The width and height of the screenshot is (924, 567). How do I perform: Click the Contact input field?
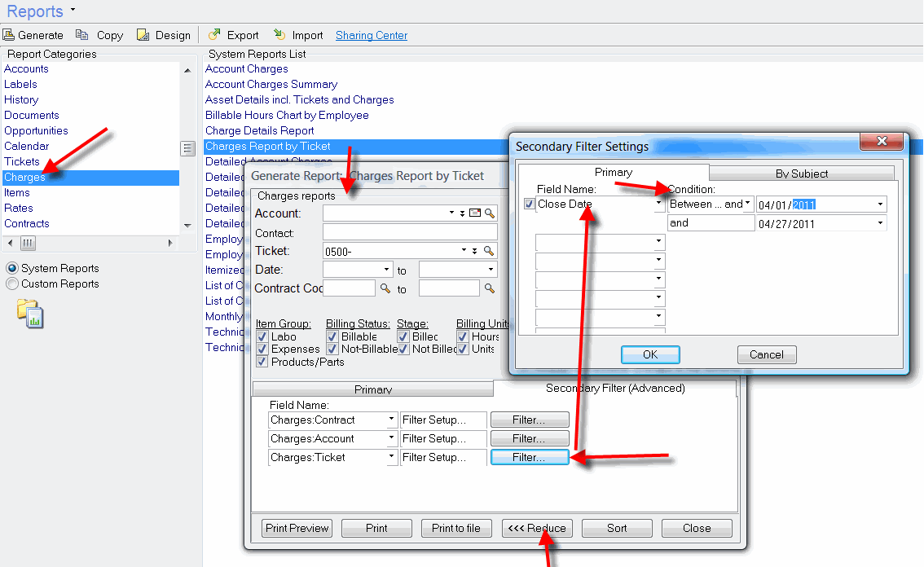[410, 232]
